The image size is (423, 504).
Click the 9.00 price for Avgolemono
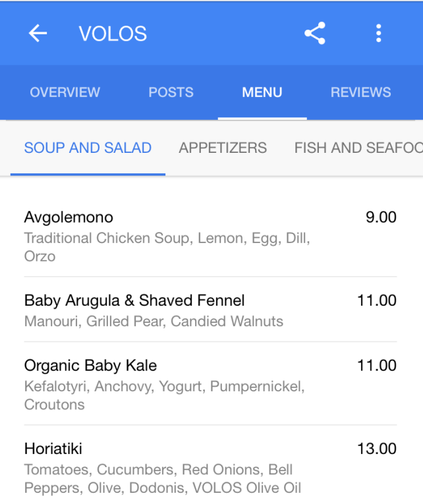coord(381,217)
